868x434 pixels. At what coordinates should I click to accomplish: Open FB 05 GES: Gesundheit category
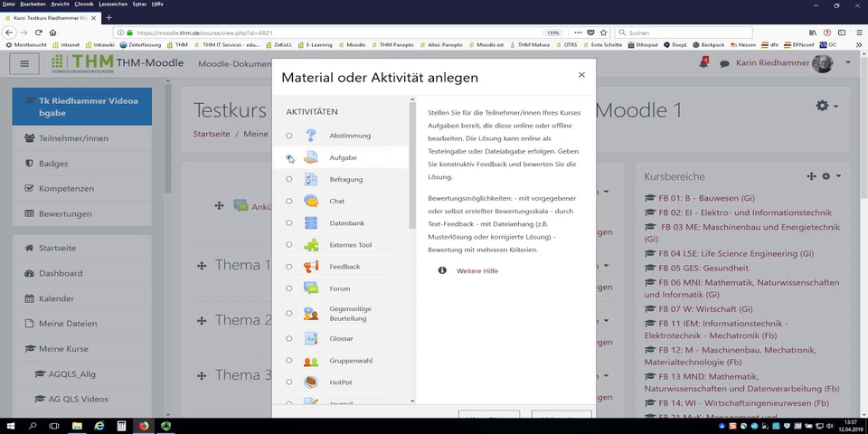pyautogui.click(x=703, y=269)
